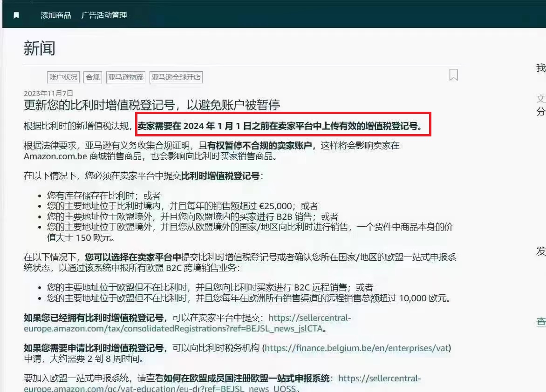
Task: Click the 2023年11月7日 article date
Action: tap(48, 93)
